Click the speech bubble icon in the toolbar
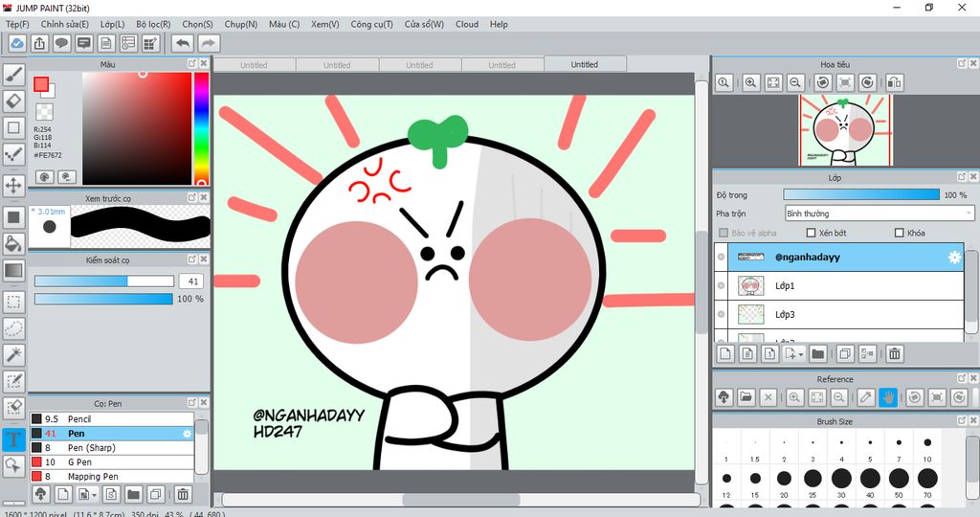This screenshot has height=517, width=980. point(61,43)
